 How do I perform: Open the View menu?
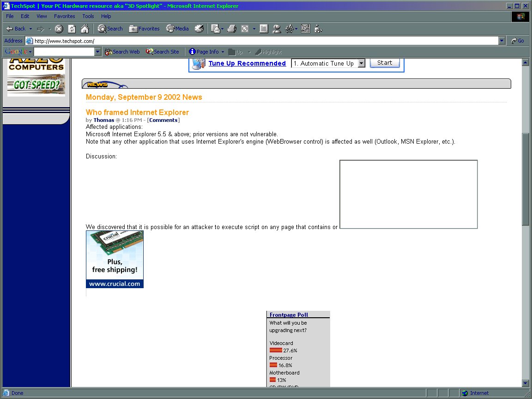tap(42, 16)
